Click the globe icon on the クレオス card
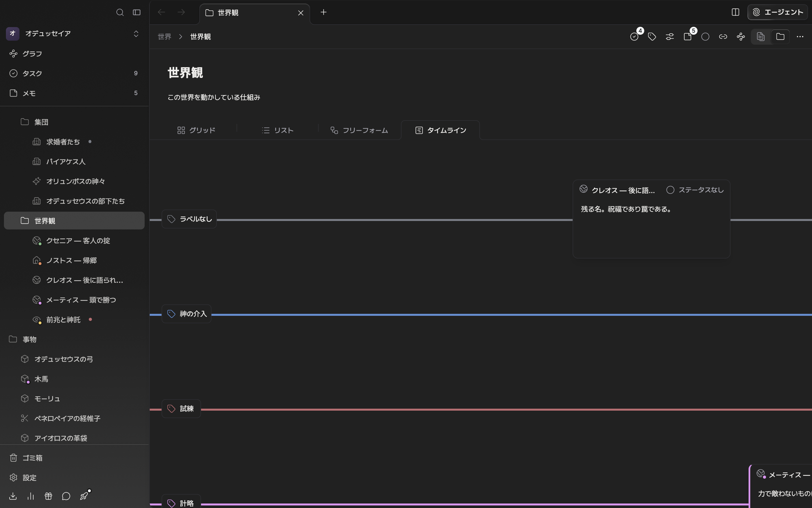Viewport: 812px width, 508px height. click(584, 189)
